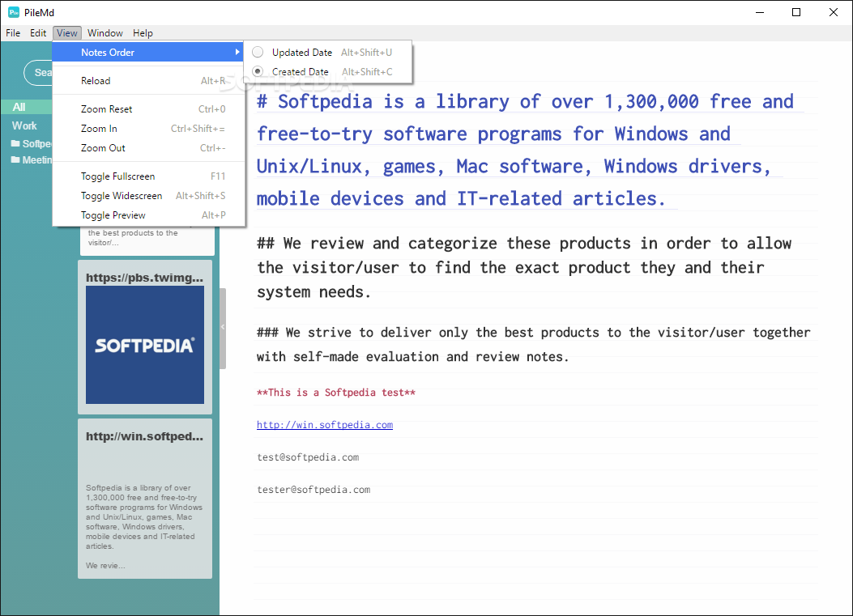Open the Edit menu
Screen dimensions: 853x616
38,33
